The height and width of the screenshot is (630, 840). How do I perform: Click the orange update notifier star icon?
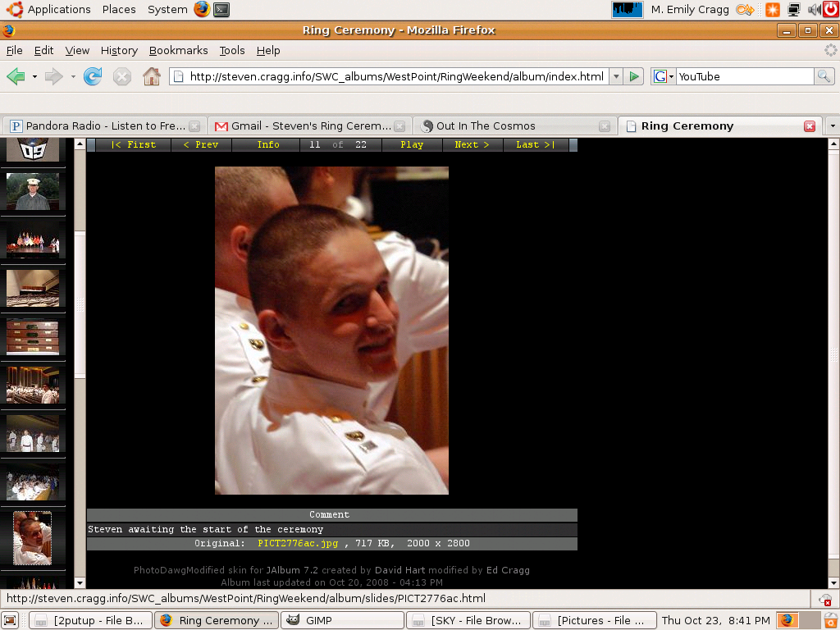773,9
